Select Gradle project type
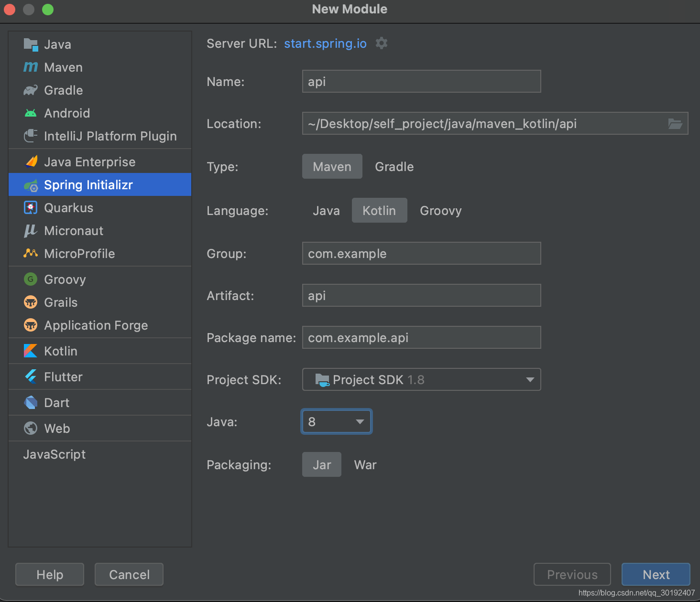 (394, 166)
